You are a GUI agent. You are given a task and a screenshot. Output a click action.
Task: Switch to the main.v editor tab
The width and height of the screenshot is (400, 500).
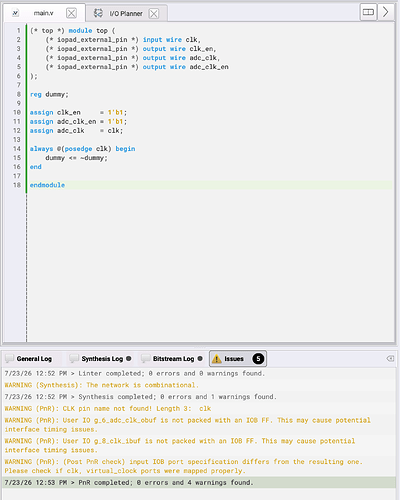point(43,13)
